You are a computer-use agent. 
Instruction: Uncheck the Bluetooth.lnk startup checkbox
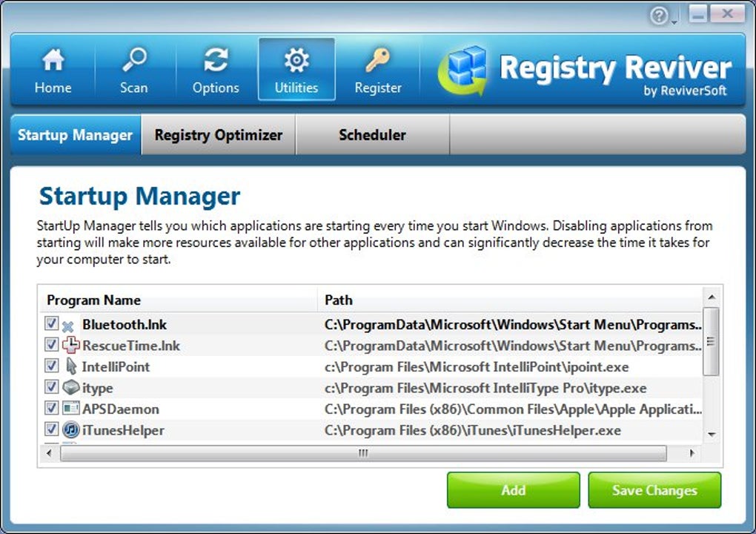click(x=52, y=323)
